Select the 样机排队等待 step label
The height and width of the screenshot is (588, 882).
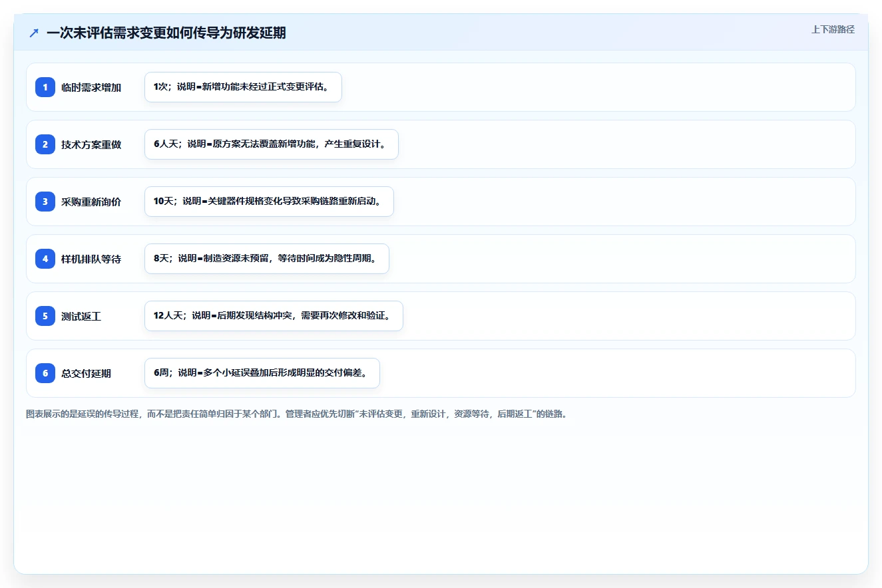(x=91, y=259)
